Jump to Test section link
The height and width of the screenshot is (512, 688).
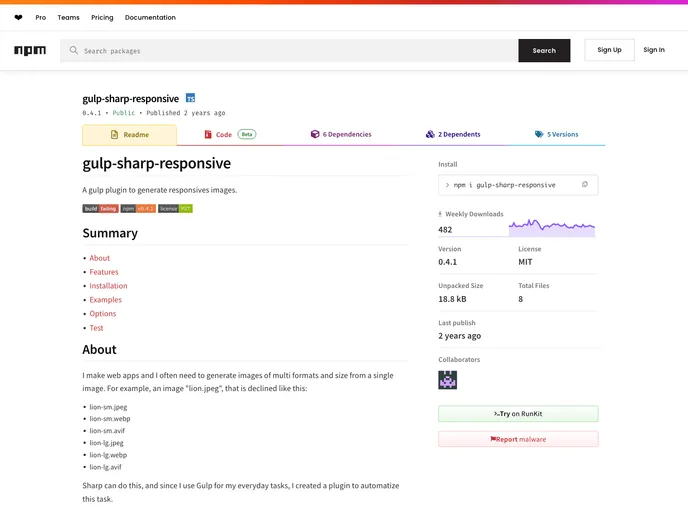coord(96,328)
